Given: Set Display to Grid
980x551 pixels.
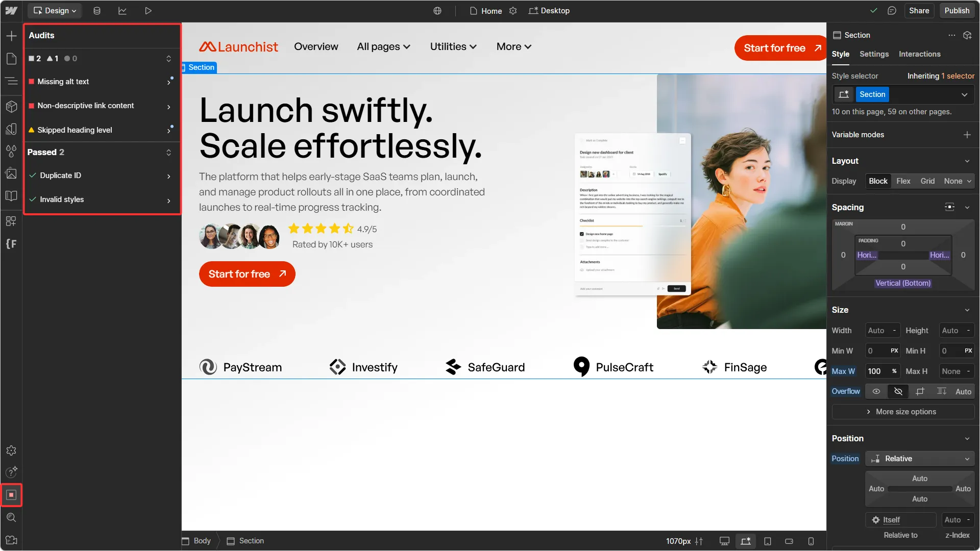Looking at the screenshot, I should [x=927, y=181].
